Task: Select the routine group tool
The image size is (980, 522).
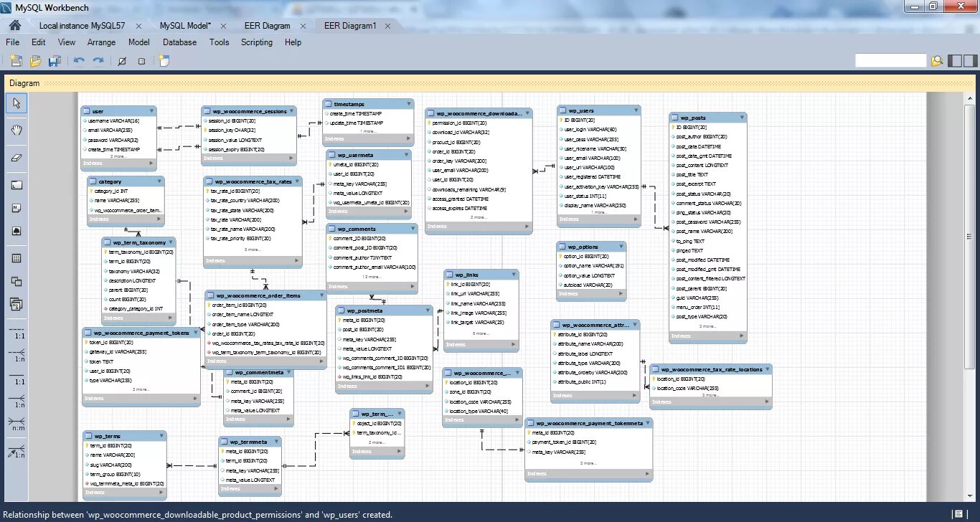Action: coord(17,304)
